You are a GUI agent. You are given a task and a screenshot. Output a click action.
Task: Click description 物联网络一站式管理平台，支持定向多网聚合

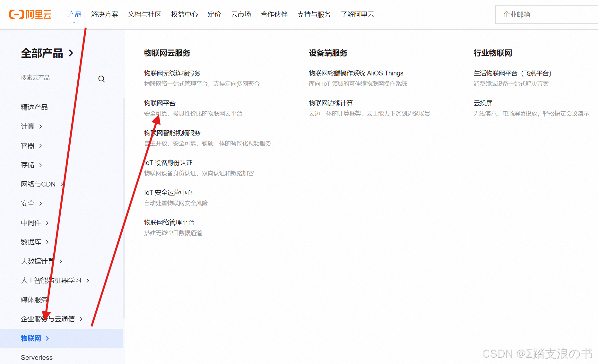click(202, 84)
